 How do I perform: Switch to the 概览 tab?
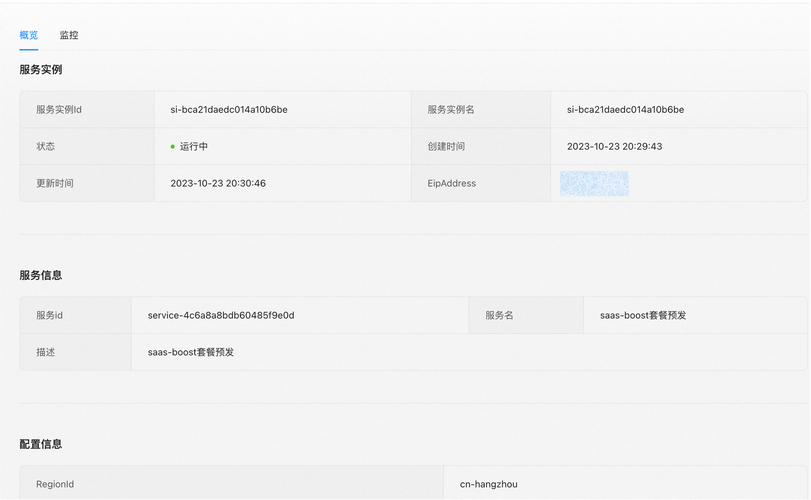click(x=28, y=35)
